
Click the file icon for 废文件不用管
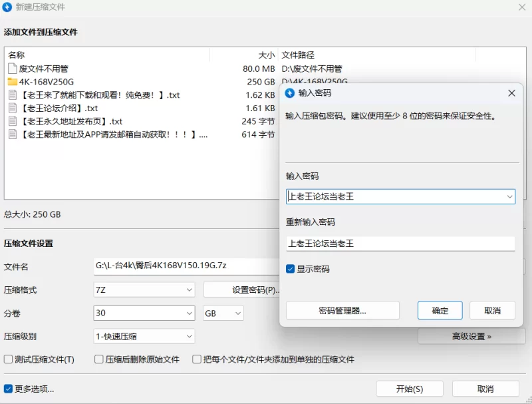13,69
